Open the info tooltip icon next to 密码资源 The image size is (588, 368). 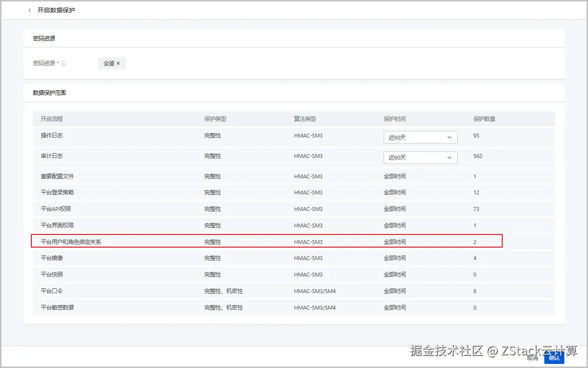(64, 63)
